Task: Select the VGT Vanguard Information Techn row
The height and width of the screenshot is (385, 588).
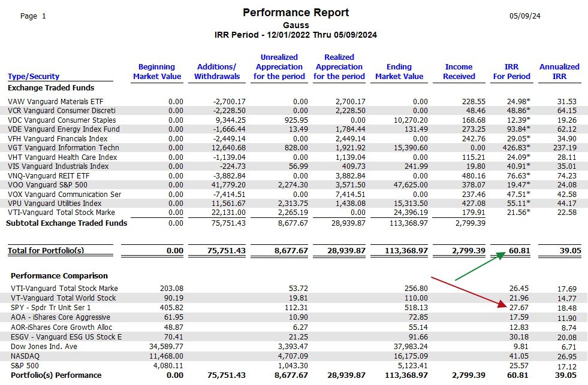Action: (294, 147)
